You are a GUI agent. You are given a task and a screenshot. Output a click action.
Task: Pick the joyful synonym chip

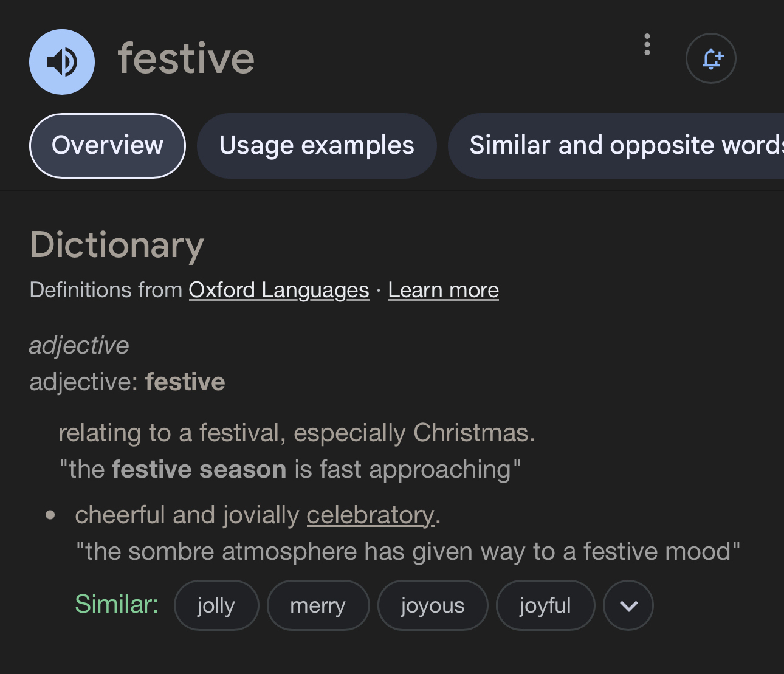[545, 605]
